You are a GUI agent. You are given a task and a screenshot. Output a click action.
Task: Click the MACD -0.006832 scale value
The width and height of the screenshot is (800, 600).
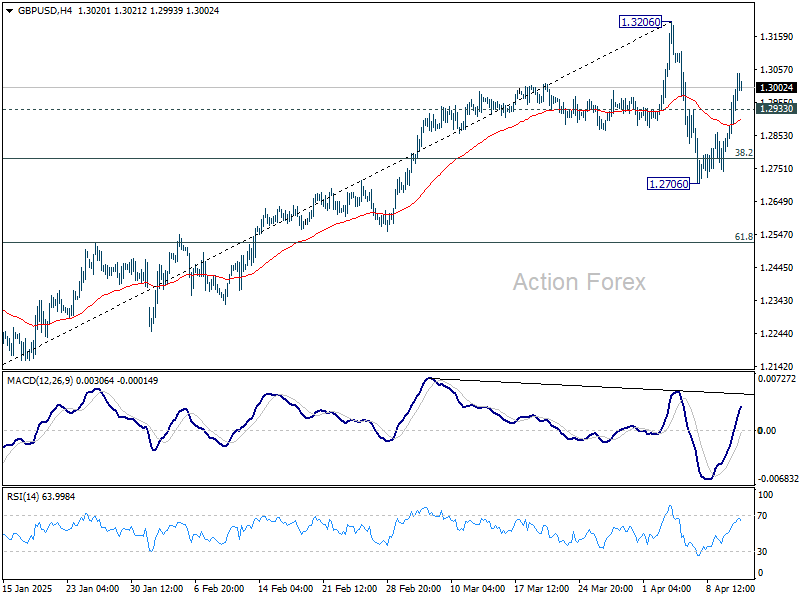click(x=778, y=479)
